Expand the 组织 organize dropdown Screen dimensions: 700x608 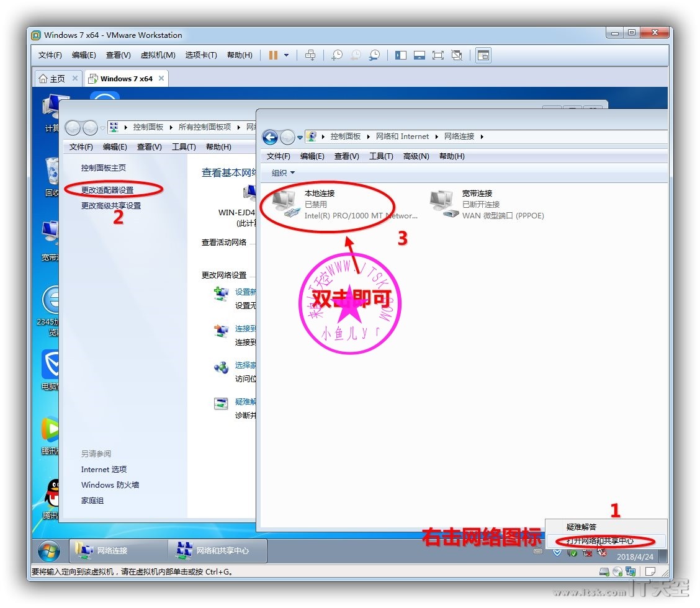click(x=283, y=173)
